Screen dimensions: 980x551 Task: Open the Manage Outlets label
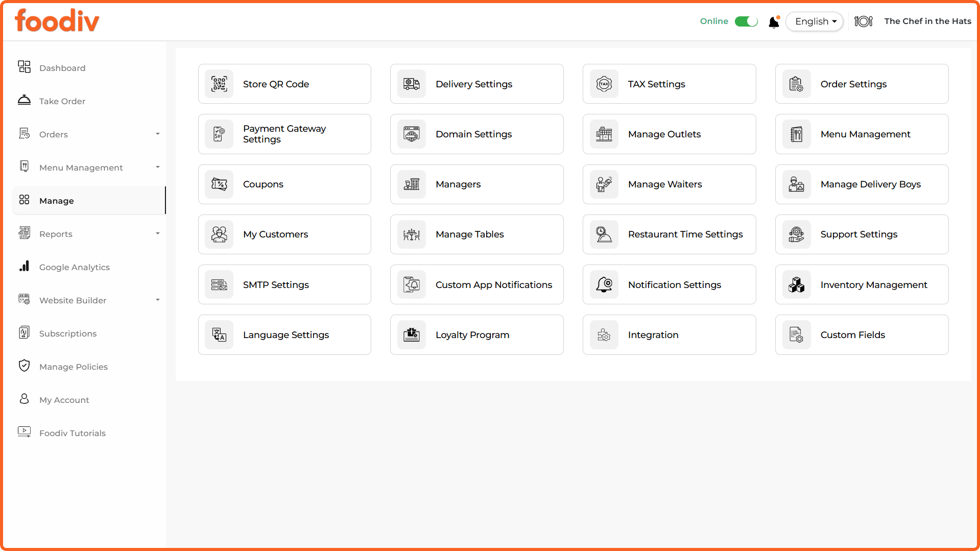click(x=664, y=134)
